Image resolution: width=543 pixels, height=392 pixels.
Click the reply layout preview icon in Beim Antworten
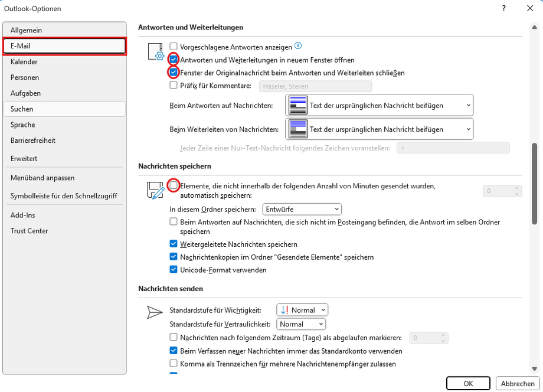(x=298, y=105)
